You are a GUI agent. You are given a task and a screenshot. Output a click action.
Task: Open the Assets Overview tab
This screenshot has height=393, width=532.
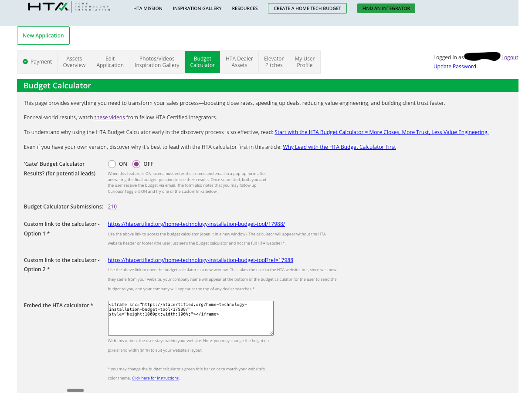[74, 62]
